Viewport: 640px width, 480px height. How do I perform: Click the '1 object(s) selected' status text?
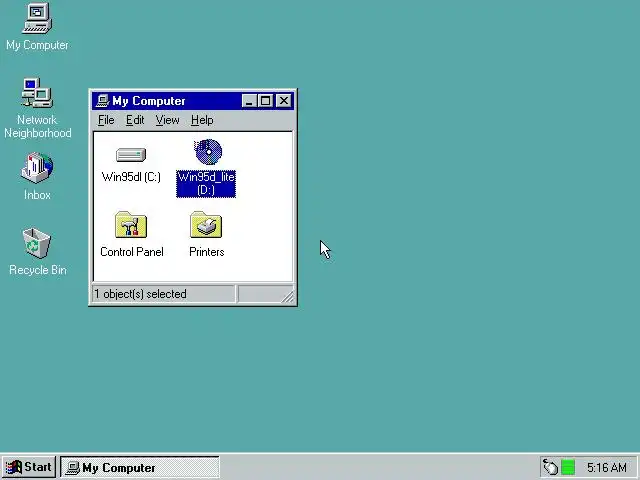[x=140, y=294]
